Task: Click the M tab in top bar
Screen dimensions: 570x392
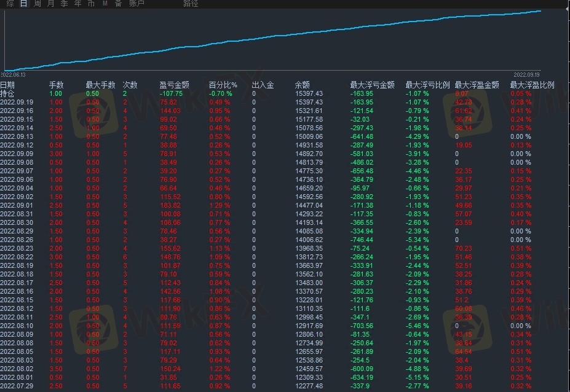Action: pos(105,4)
